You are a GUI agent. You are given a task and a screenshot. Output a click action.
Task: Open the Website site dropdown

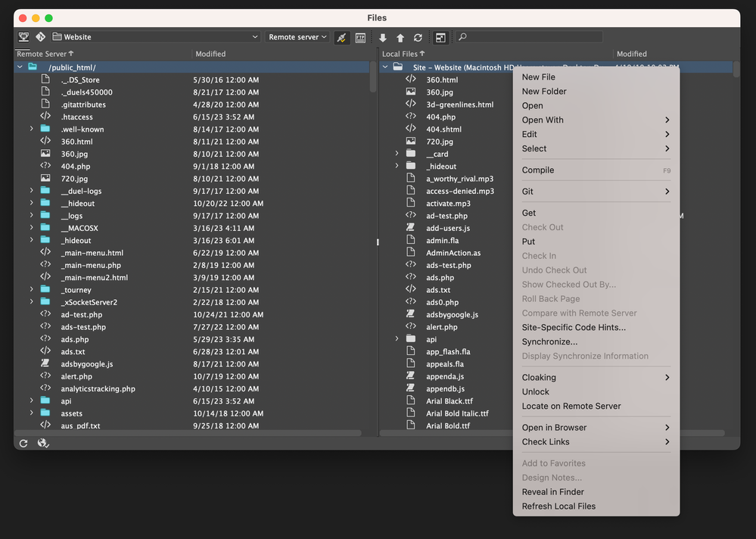pyautogui.click(x=151, y=36)
